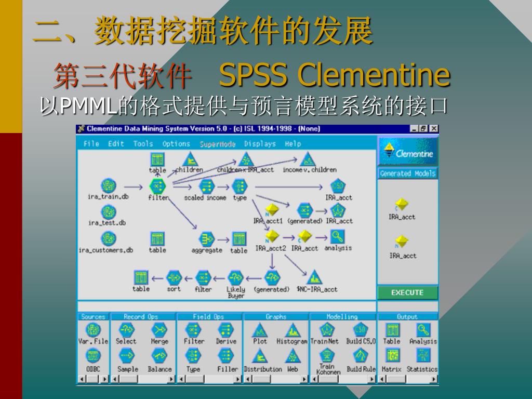Select the Record Ops palette header

click(143, 316)
